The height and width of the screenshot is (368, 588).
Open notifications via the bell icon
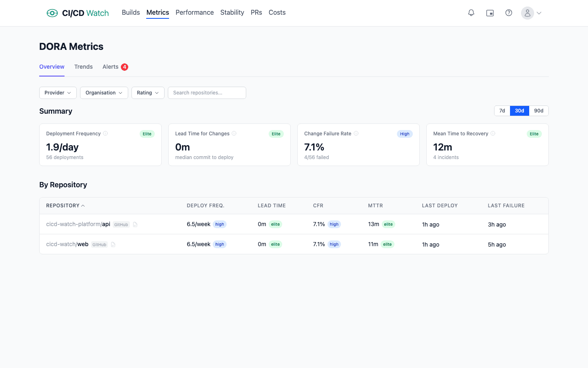[471, 13]
